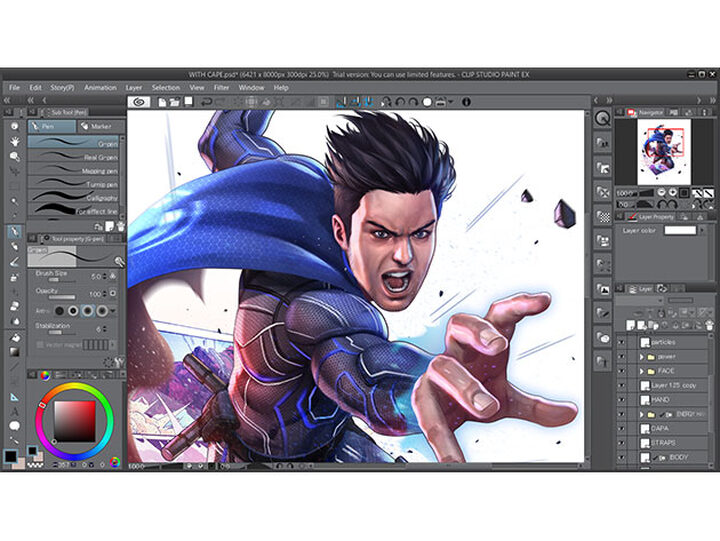Open the Edit menu
720x541 pixels.
point(35,87)
